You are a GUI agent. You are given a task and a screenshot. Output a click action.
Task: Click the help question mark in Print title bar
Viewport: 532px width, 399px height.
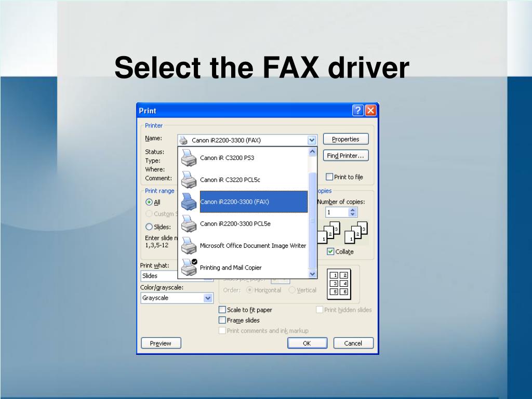point(357,110)
